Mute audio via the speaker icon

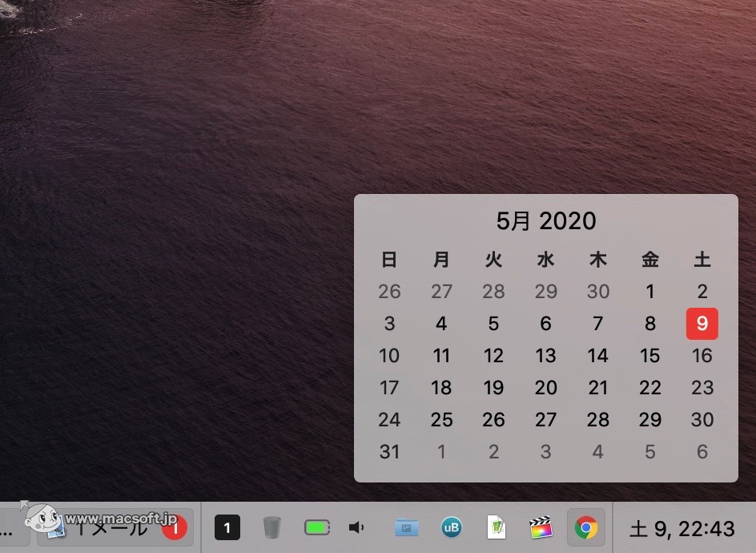coord(356,527)
